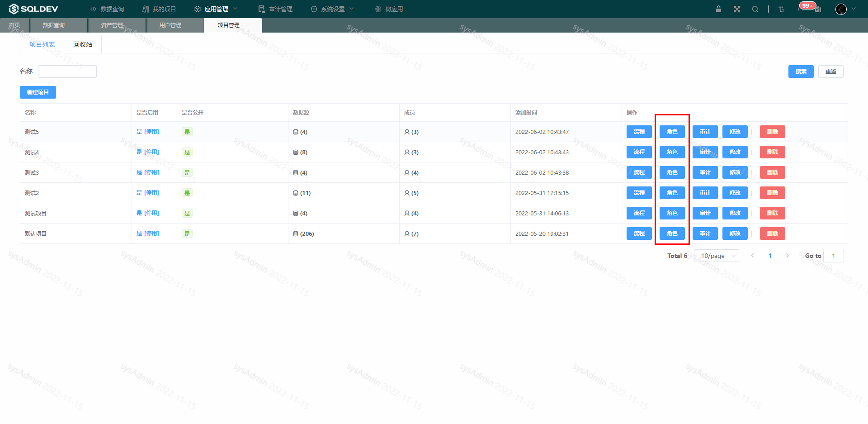
Task: Lock the screen with the padlock icon
Action: pos(718,9)
